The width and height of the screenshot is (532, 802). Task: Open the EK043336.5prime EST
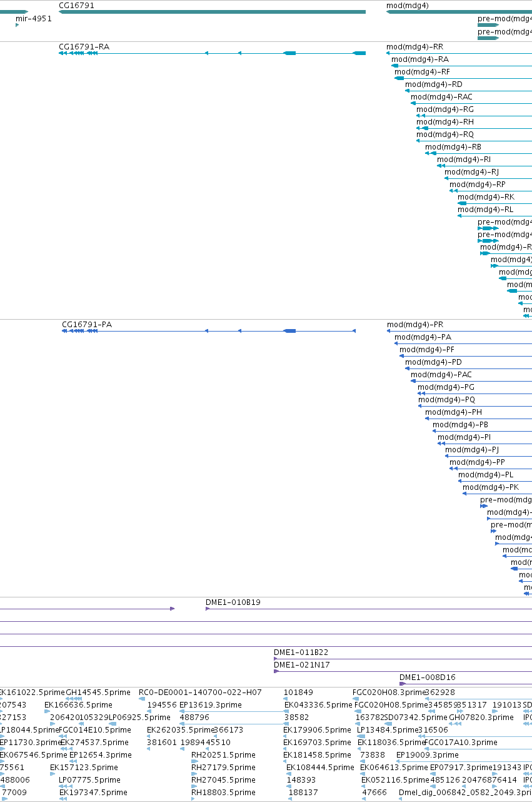(x=318, y=705)
